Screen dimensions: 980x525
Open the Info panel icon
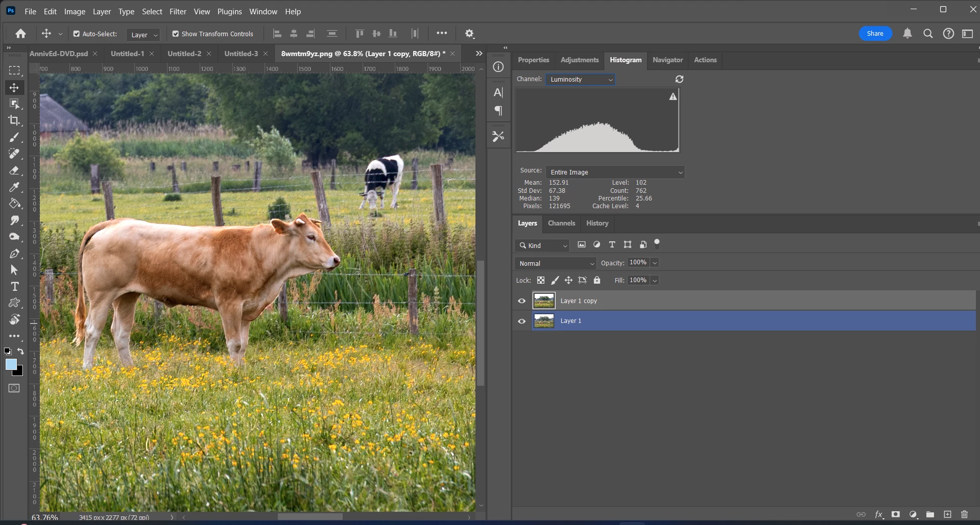tap(498, 67)
